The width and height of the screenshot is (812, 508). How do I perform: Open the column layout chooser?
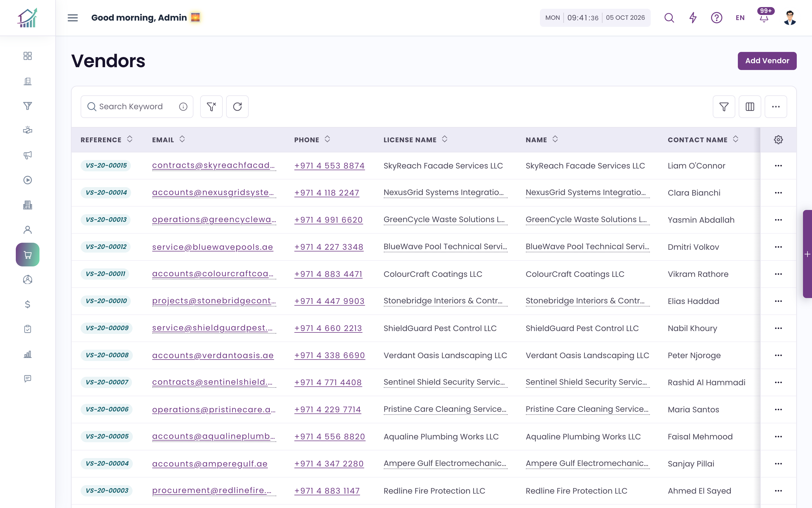click(x=750, y=106)
